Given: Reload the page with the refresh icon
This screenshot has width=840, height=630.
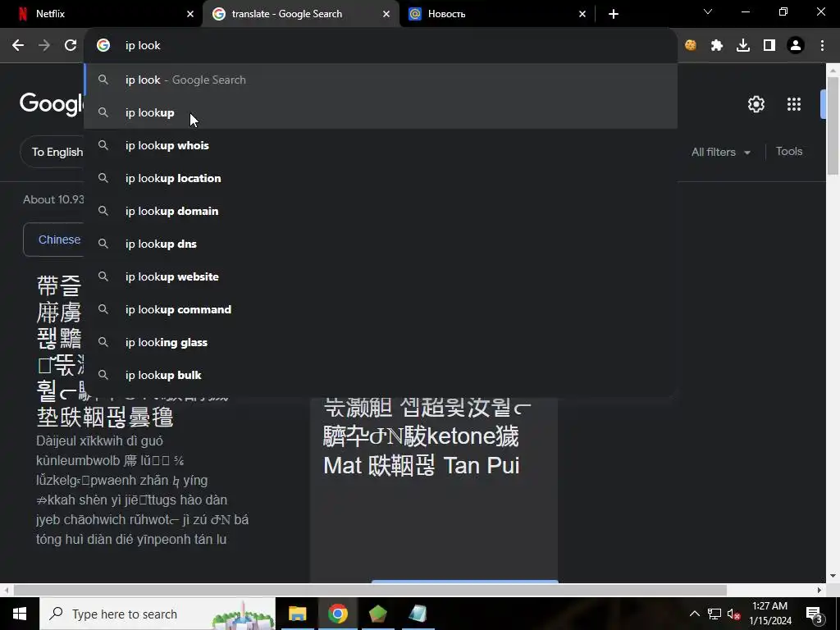Looking at the screenshot, I should click(71, 46).
